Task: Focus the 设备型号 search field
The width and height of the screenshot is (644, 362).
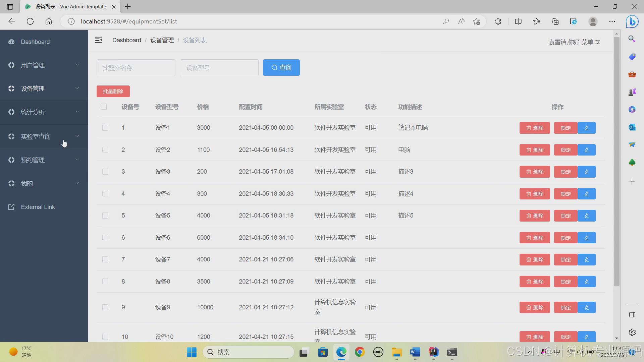Action: click(x=219, y=68)
